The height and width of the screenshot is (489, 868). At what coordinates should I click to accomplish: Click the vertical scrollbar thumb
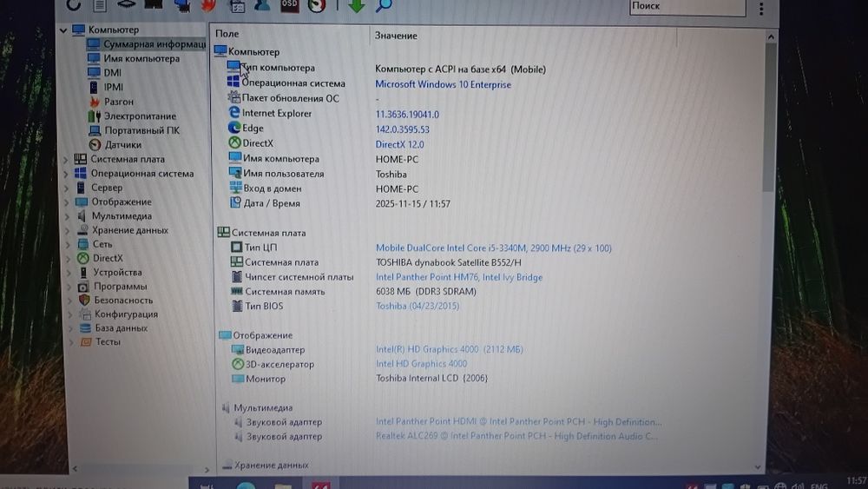click(x=768, y=117)
